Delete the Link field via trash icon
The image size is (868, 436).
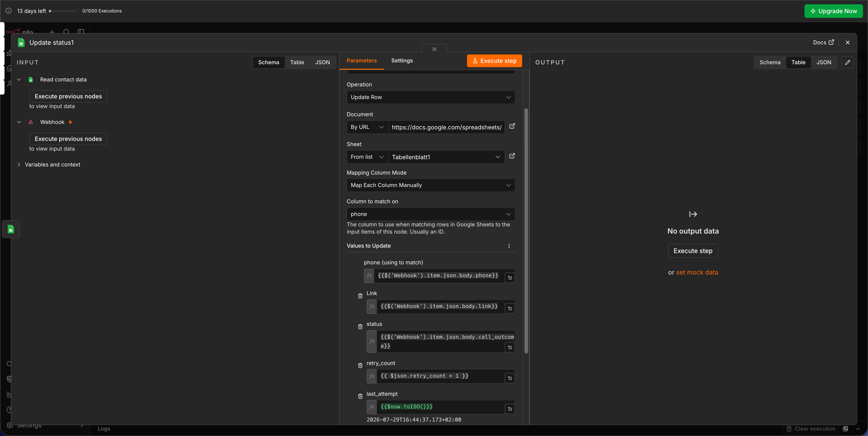pyautogui.click(x=360, y=296)
